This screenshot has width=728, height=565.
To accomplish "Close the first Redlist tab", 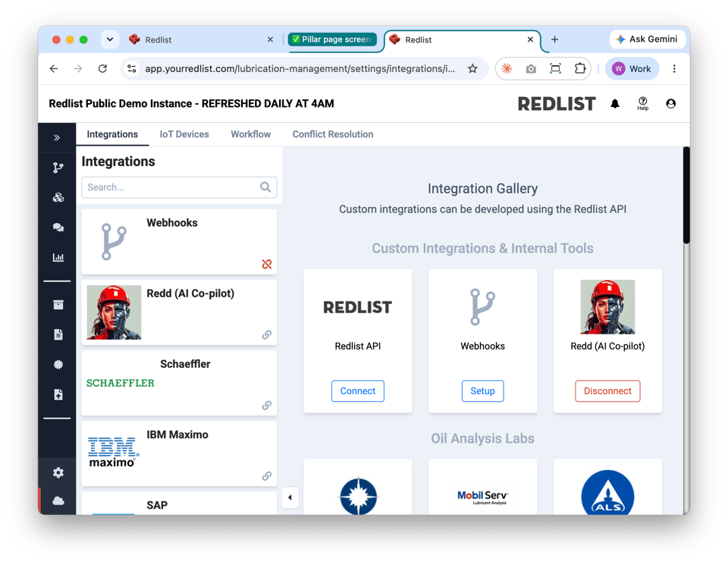I will click(x=270, y=40).
